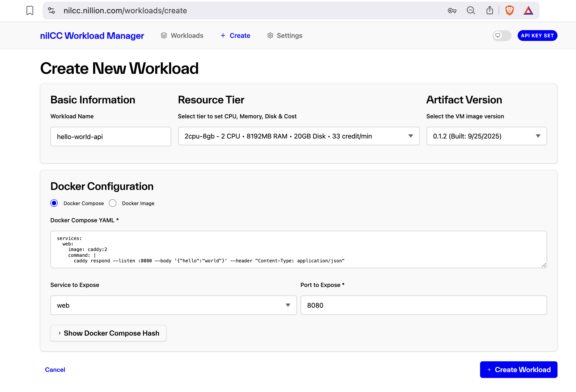This screenshot has width=576, height=392.
Task: Select the Docker Image radio button
Action: (113, 203)
